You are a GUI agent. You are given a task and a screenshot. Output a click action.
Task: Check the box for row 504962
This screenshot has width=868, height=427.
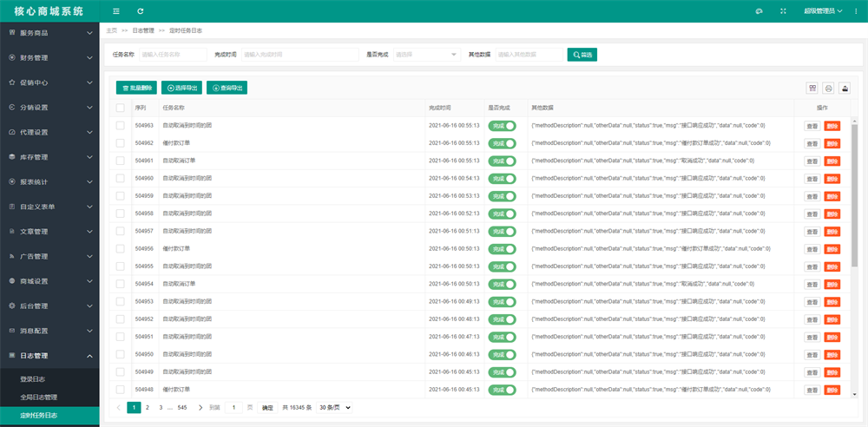point(120,143)
